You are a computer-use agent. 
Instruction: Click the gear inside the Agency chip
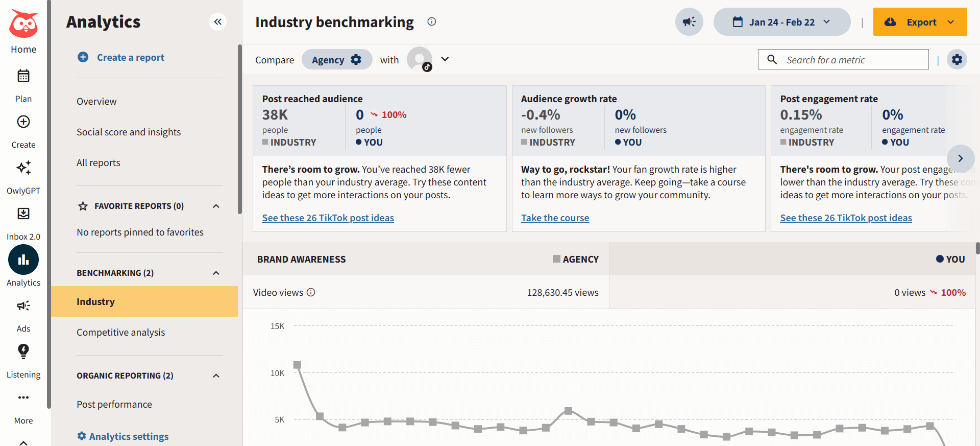pyautogui.click(x=356, y=59)
